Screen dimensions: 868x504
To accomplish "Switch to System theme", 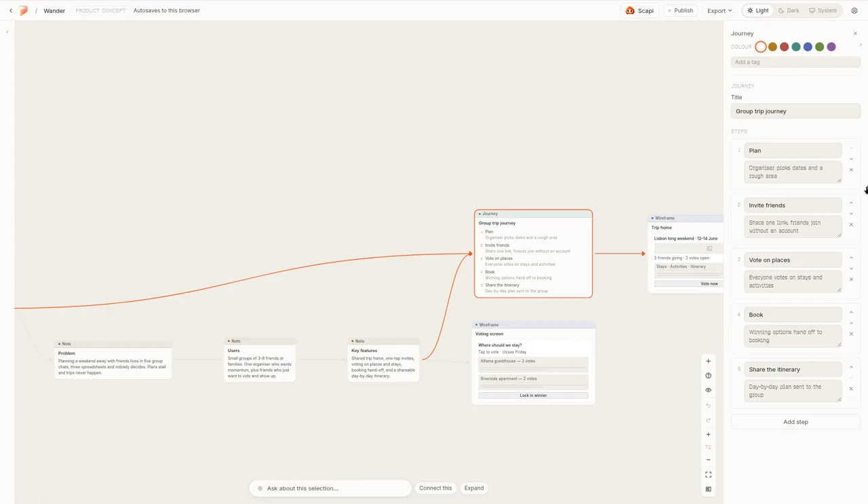I will (x=823, y=11).
